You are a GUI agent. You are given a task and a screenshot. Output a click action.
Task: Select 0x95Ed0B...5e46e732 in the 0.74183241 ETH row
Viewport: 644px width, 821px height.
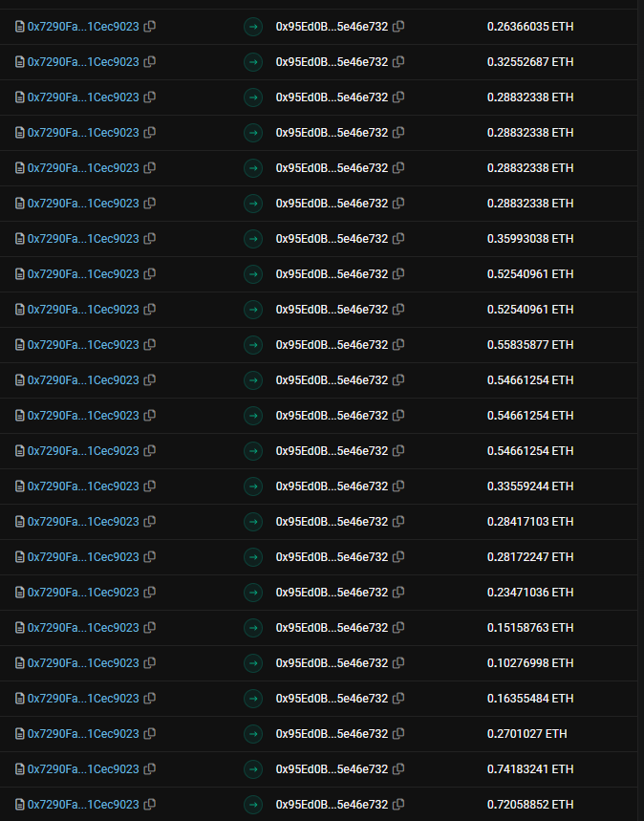pyautogui.click(x=332, y=769)
